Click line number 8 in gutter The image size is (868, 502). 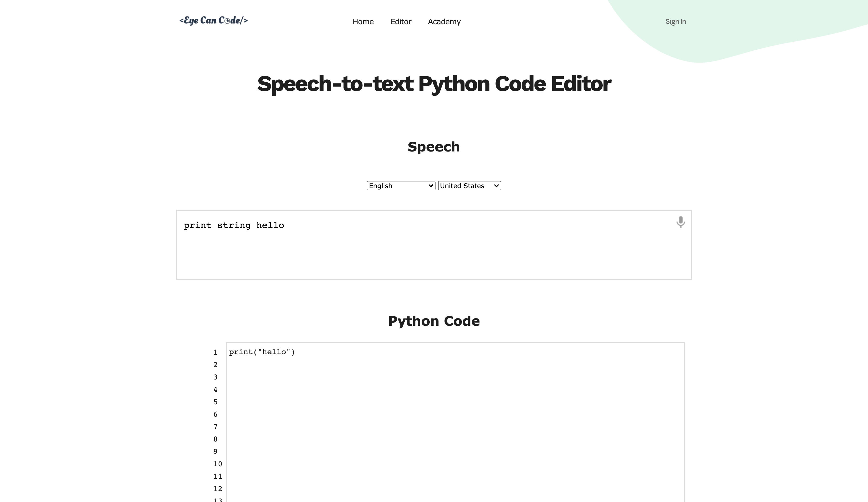pyautogui.click(x=215, y=439)
